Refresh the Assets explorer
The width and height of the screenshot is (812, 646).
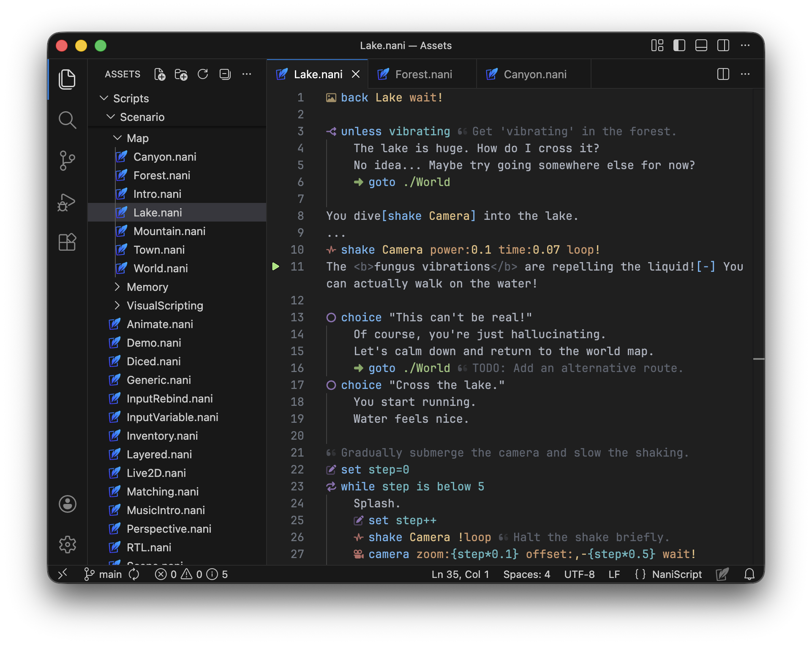[x=203, y=74]
